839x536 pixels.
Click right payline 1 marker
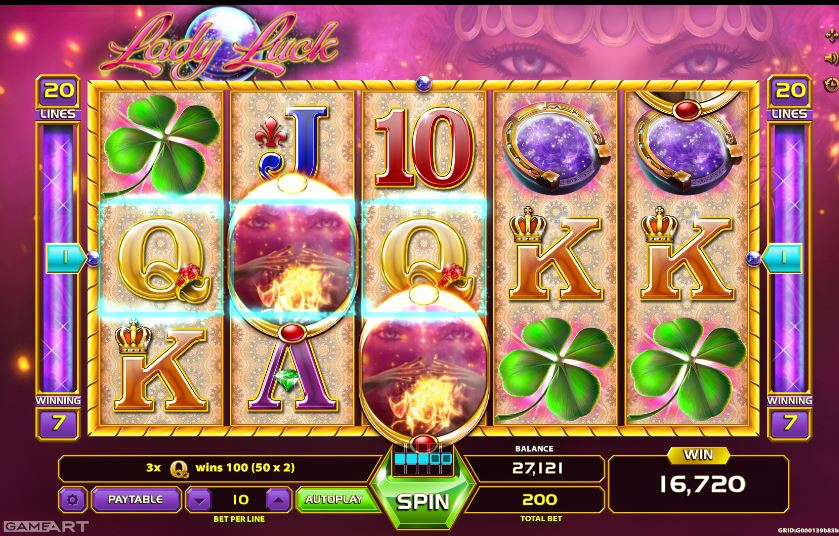tap(782, 258)
